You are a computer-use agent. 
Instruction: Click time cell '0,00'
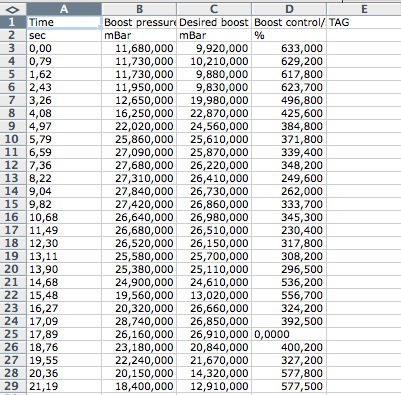64,48
